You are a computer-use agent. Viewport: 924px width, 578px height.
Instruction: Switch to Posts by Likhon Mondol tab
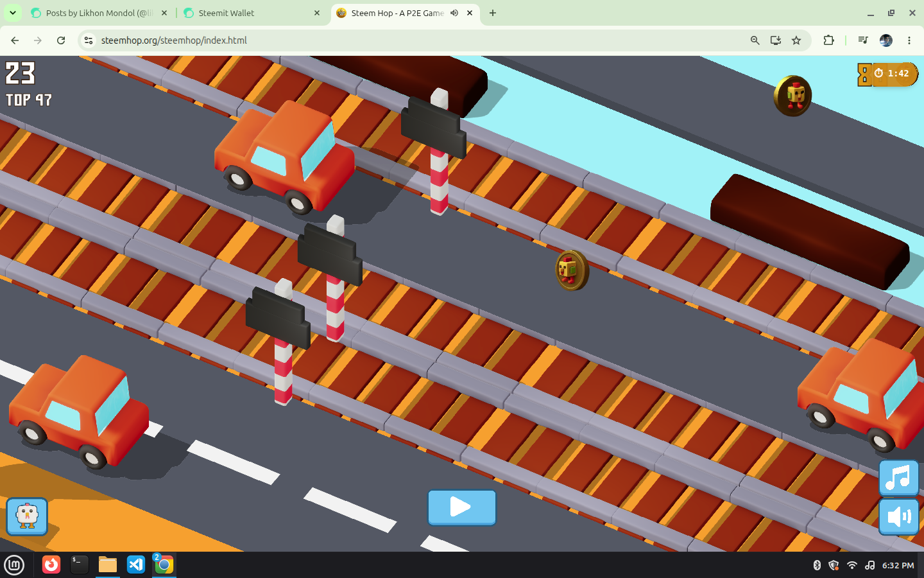click(99, 13)
